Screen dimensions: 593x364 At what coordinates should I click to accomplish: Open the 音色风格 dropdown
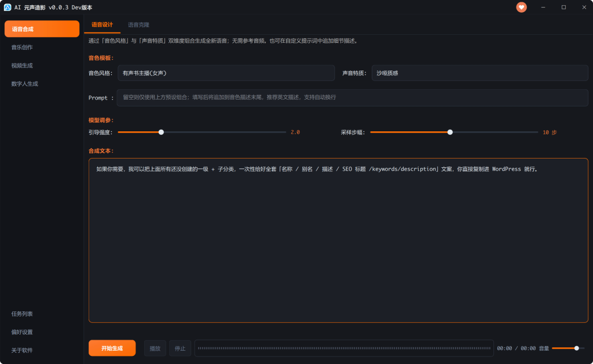tap(226, 73)
